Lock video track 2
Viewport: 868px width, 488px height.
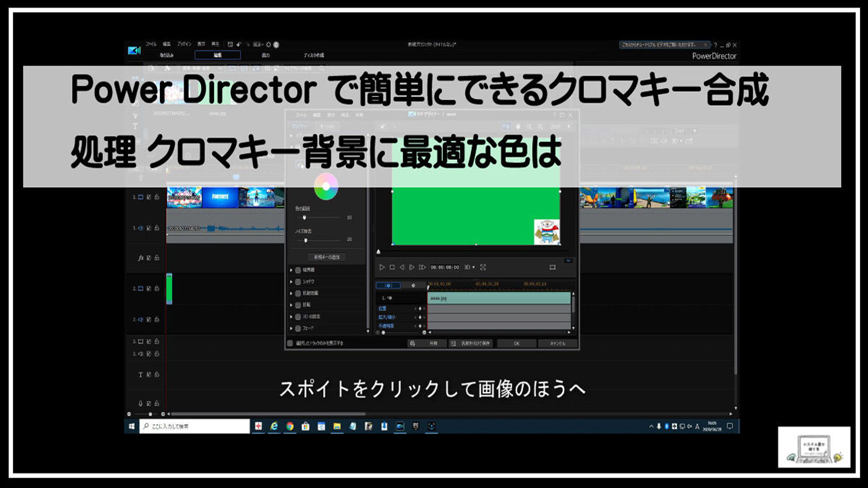click(157, 288)
